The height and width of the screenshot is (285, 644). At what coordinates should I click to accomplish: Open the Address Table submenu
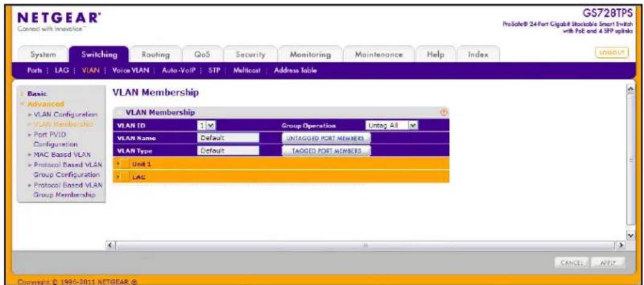(x=295, y=70)
